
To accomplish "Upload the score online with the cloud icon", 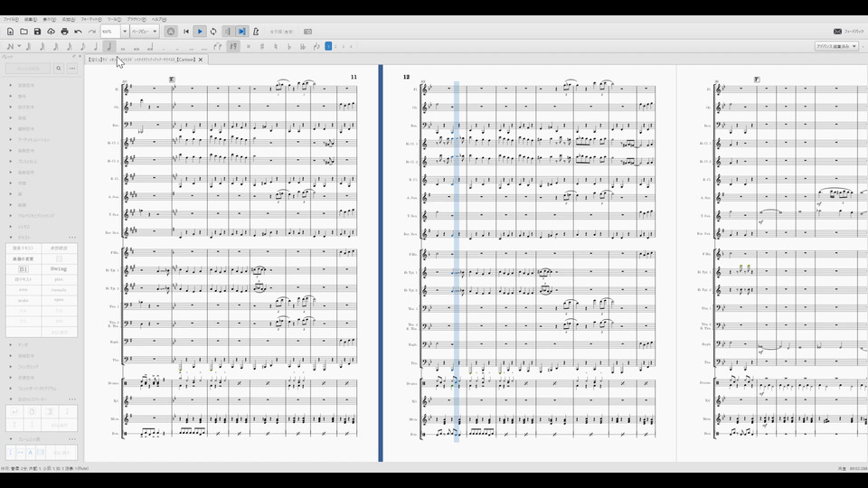I will pos(51,32).
